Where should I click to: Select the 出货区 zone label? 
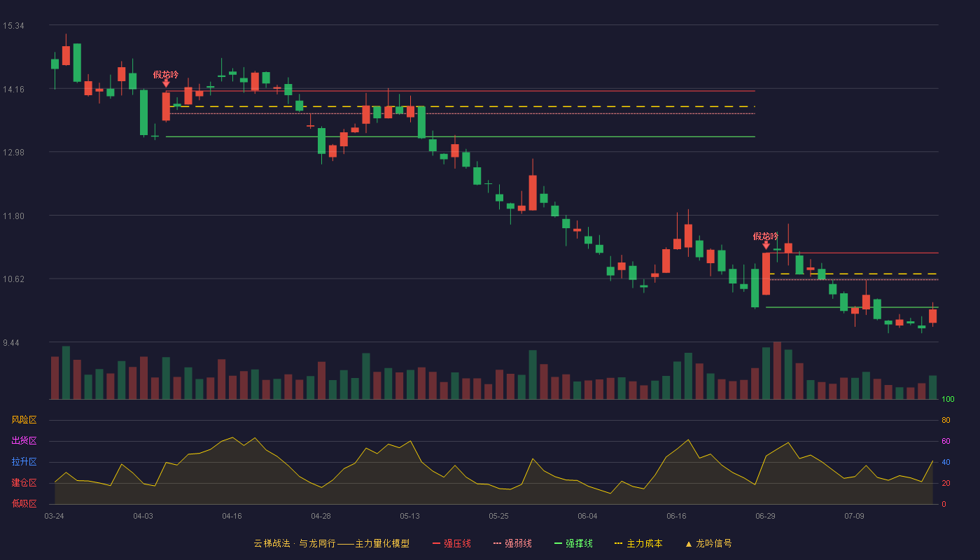pyautogui.click(x=24, y=441)
